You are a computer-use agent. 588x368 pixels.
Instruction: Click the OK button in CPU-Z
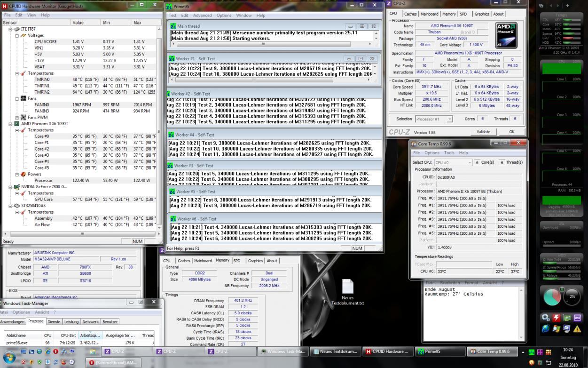tap(512, 132)
